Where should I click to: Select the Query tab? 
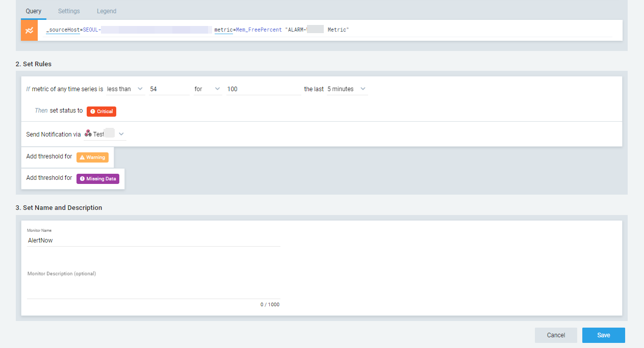click(33, 11)
